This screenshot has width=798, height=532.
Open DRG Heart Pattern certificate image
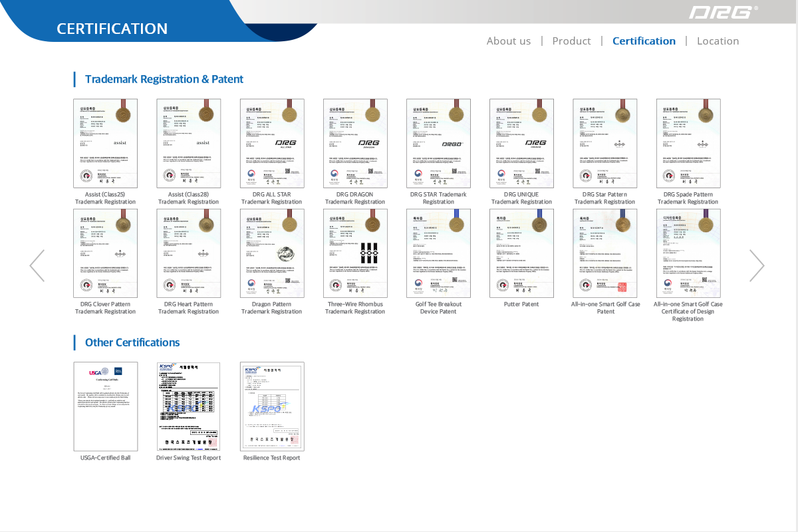pos(189,253)
